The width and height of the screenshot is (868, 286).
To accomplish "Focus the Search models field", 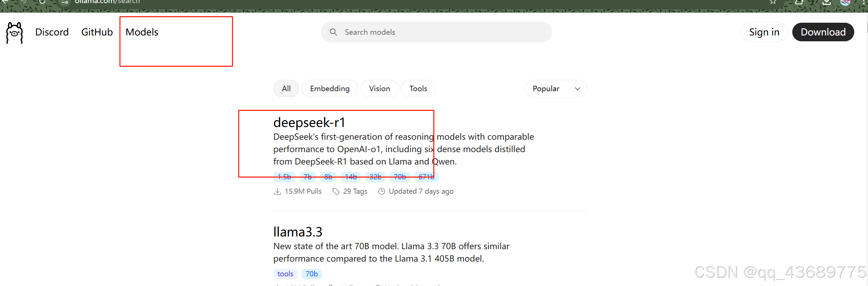I will click(x=436, y=32).
